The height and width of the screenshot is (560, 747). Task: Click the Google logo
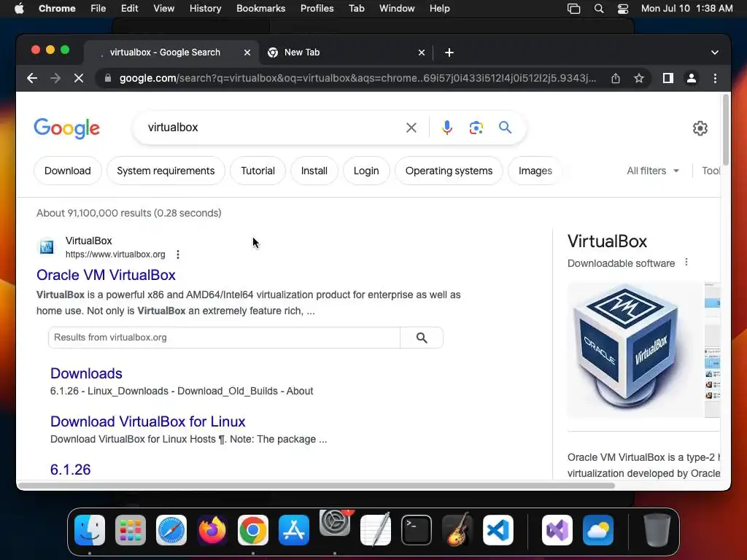(66, 128)
